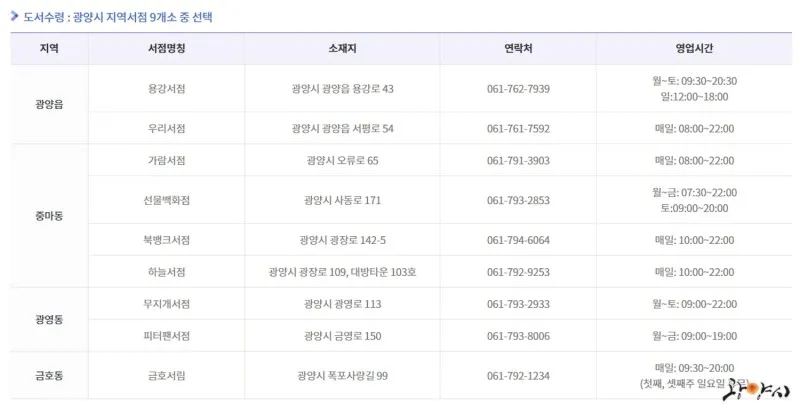Click phone number 061-793-8006

518,336
